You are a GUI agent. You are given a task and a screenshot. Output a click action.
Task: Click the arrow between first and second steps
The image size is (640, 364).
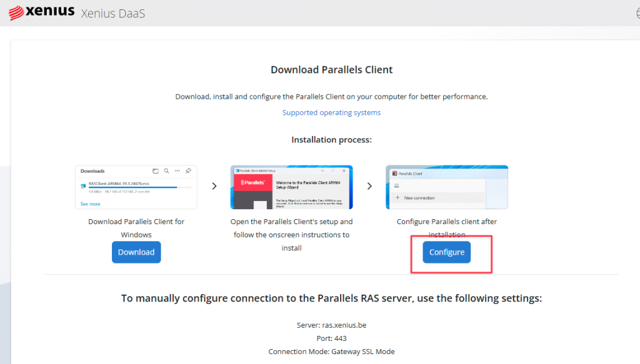(x=214, y=186)
